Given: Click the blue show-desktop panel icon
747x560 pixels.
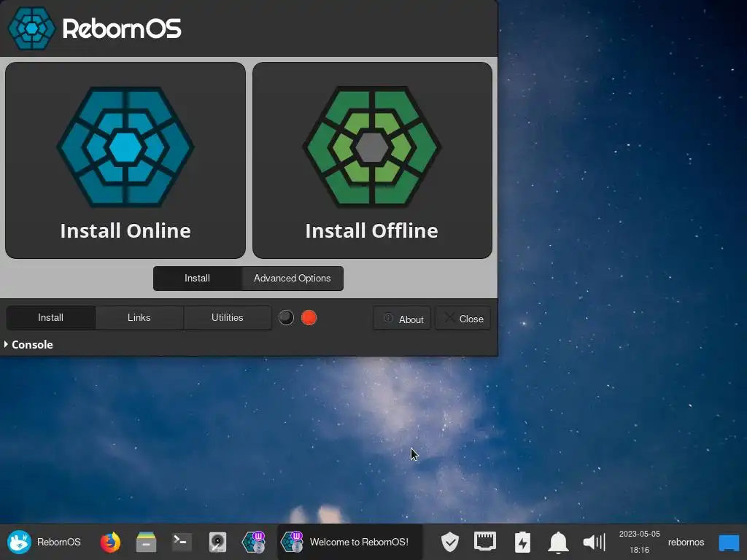Looking at the screenshot, I should click(x=729, y=542).
